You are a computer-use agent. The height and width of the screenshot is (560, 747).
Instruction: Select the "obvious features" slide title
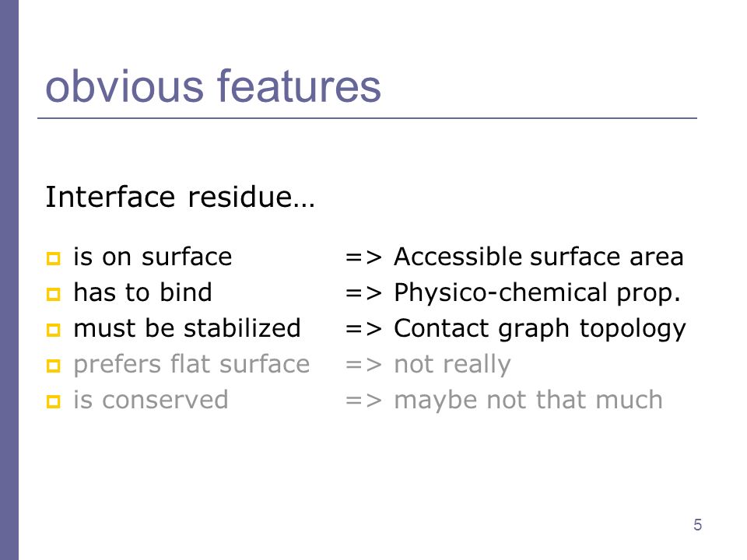coord(213,86)
